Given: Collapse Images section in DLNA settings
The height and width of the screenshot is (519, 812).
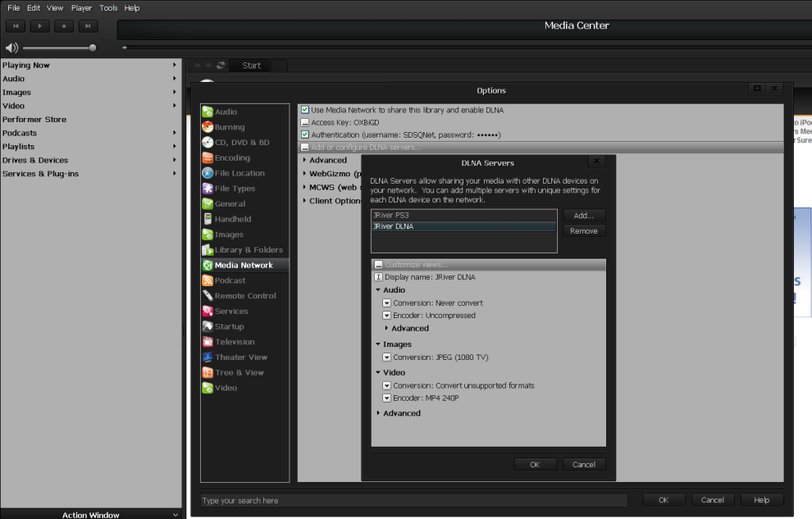Looking at the screenshot, I should tap(378, 344).
